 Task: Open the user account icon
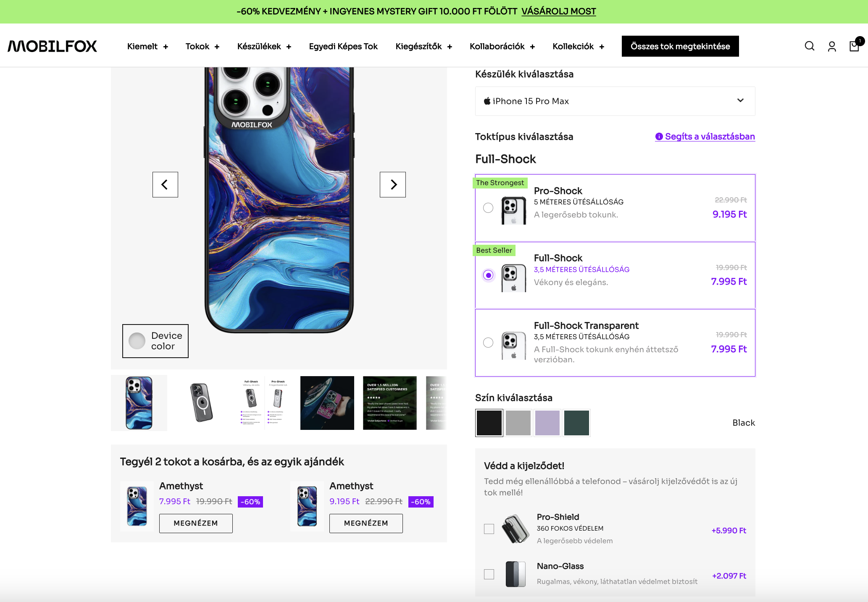coord(832,46)
